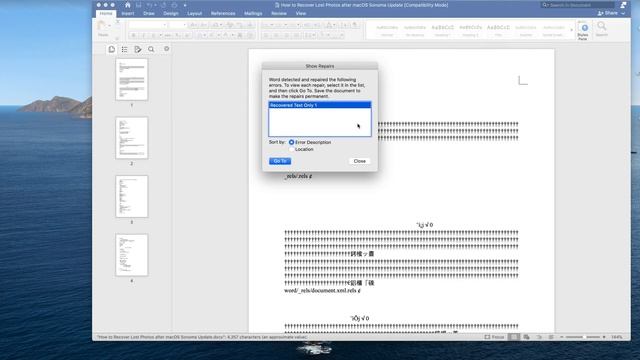640x360 pixels.
Task: Click the 164% zoom level
Action: [x=617, y=337]
